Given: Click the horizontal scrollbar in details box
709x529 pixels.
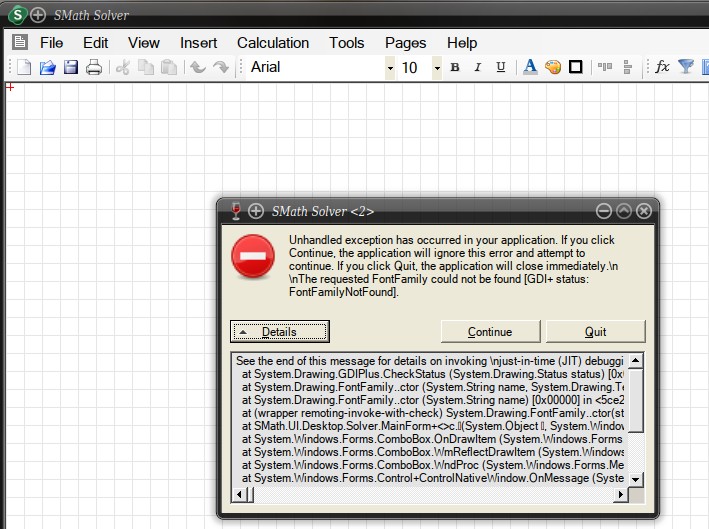Looking at the screenshot, I should tap(430, 494).
